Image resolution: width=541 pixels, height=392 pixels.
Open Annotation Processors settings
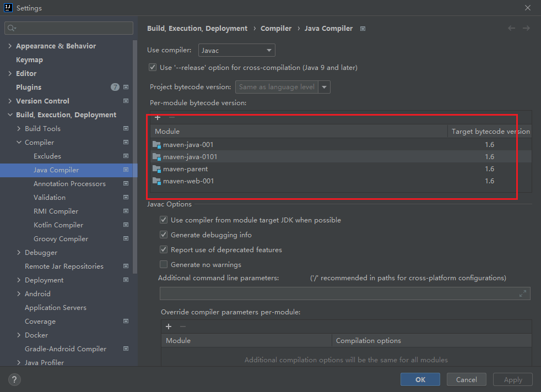69,184
